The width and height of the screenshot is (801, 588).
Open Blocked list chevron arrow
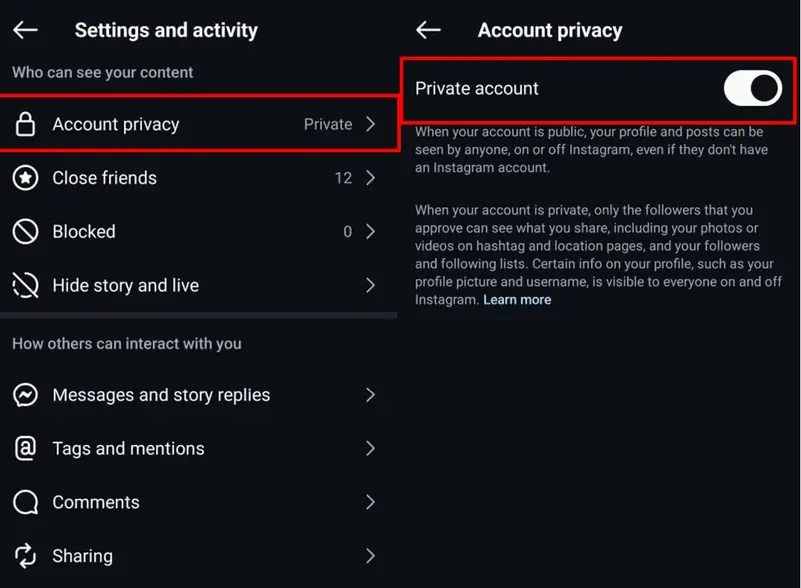click(371, 231)
